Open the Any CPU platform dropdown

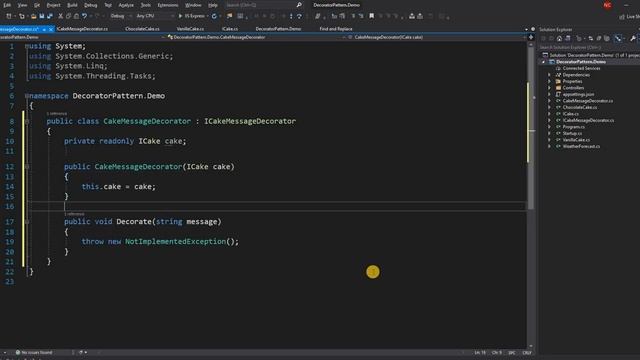(154, 16)
